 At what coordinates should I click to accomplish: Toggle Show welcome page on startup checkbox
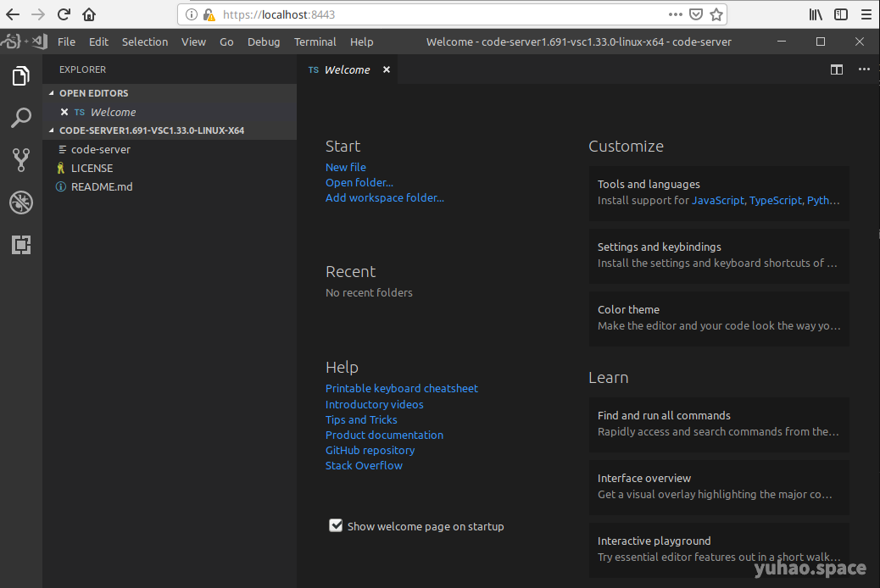point(336,526)
